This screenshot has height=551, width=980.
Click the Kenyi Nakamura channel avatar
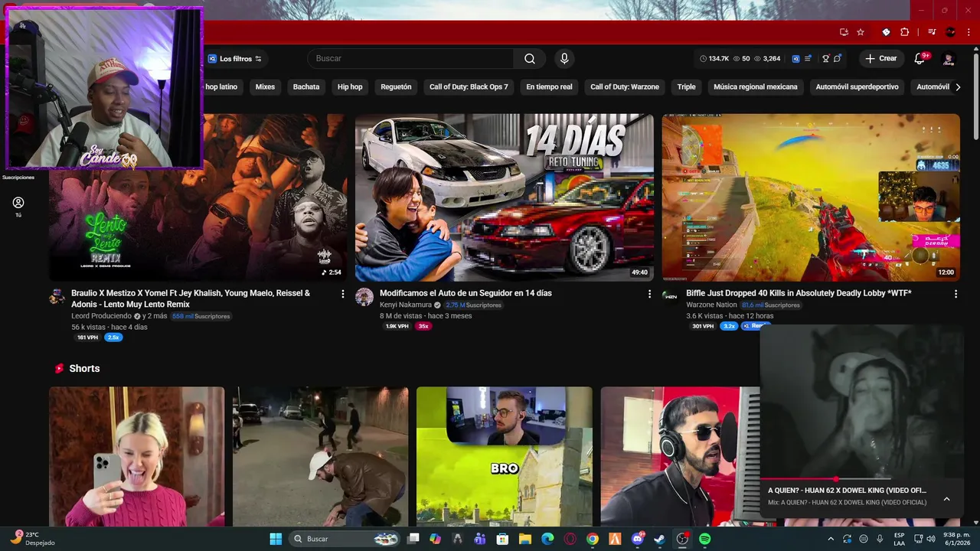tap(364, 297)
